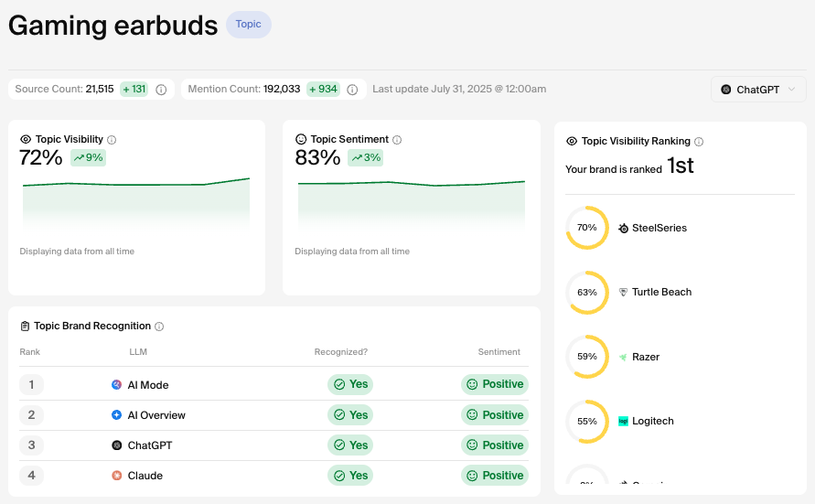The image size is (815, 504).
Task: Click the Yes badge in the AI Overview row
Action: point(350,414)
